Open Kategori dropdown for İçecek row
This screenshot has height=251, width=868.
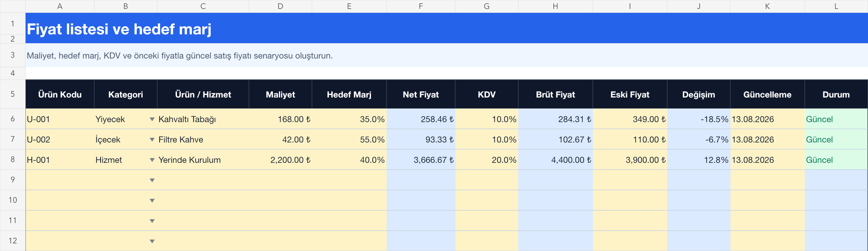point(152,140)
